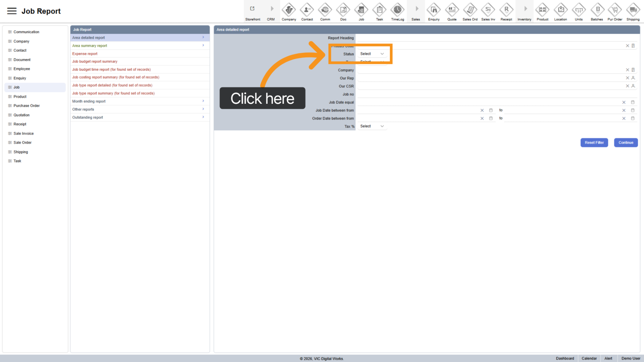Select the Sales Inv icon
The height and width of the screenshot is (362, 644).
coord(488,10)
